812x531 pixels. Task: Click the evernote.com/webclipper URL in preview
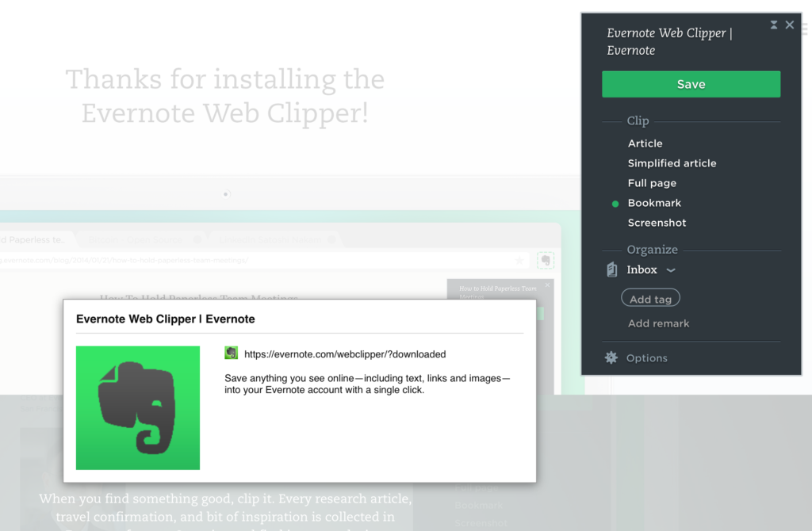point(345,354)
